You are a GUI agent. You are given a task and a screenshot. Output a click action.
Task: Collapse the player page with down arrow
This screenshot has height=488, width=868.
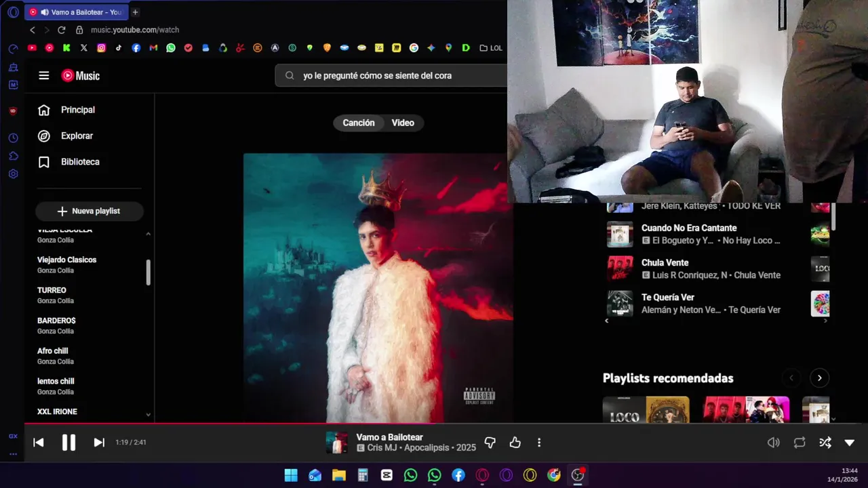click(x=850, y=443)
